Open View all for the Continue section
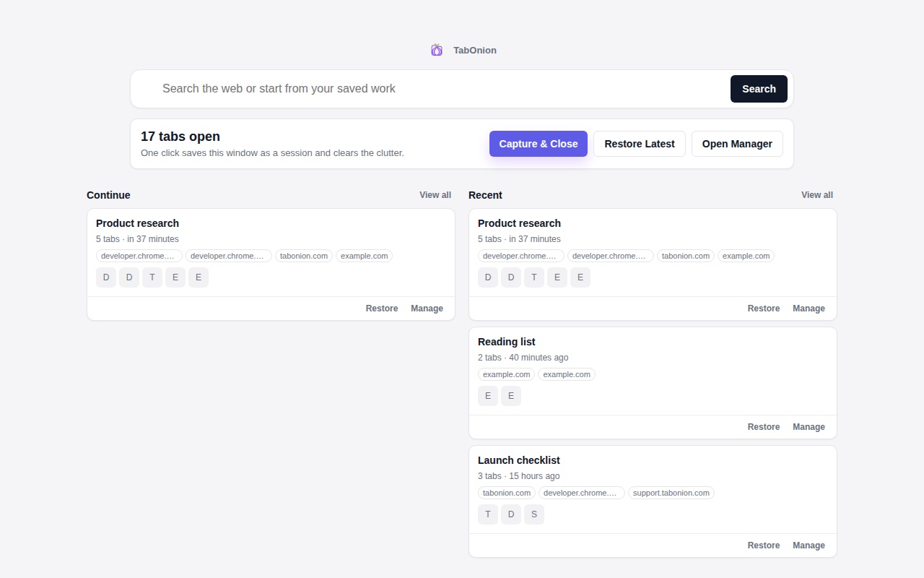 coord(435,195)
